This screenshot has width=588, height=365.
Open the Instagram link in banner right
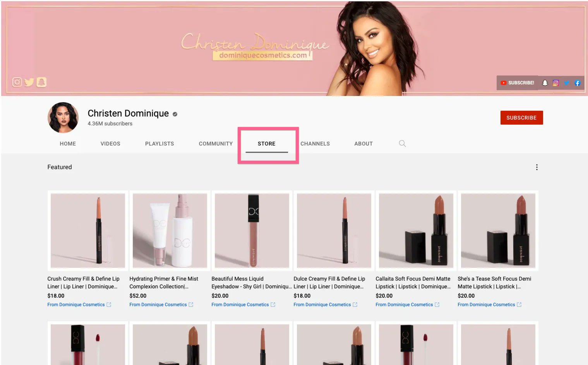pos(556,83)
